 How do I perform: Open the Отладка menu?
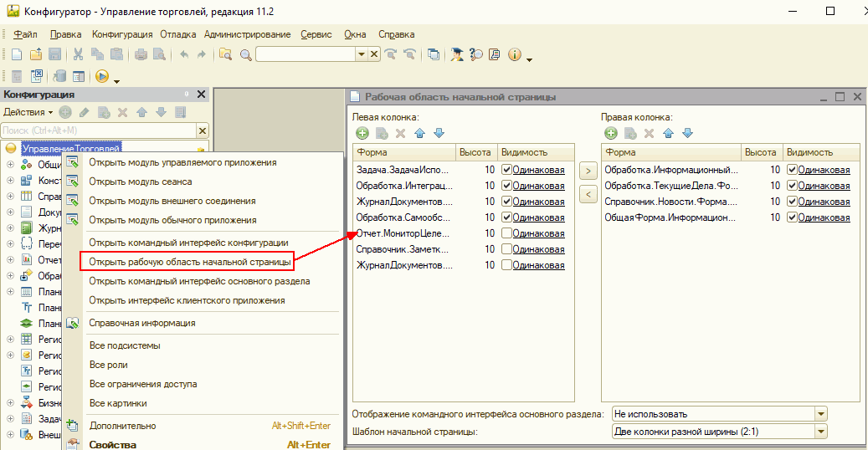pyautogui.click(x=178, y=34)
